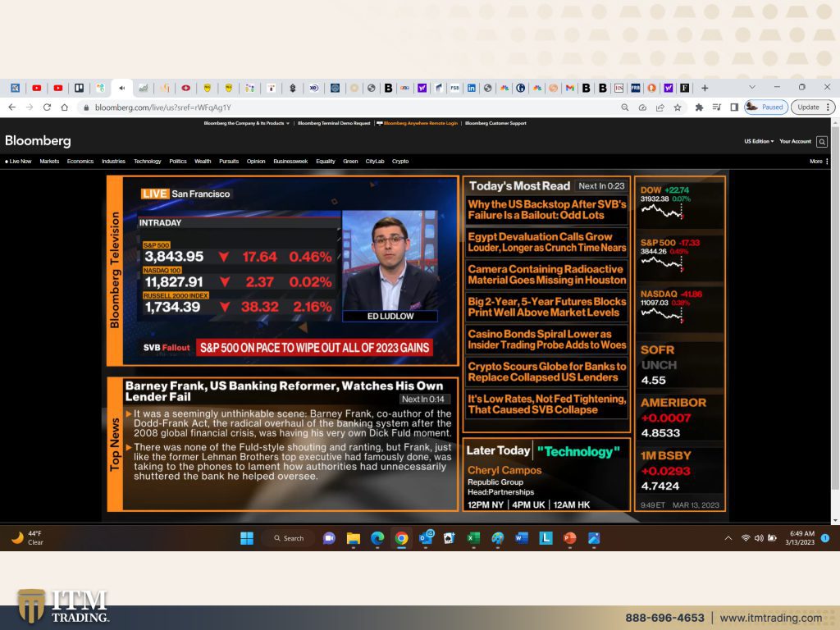Click the Paused profile button in Chrome

coord(766,107)
